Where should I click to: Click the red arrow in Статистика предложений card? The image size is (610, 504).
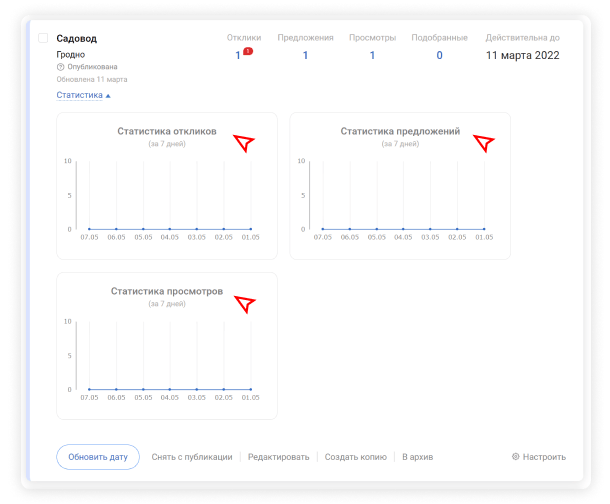(x=484, y=143)
